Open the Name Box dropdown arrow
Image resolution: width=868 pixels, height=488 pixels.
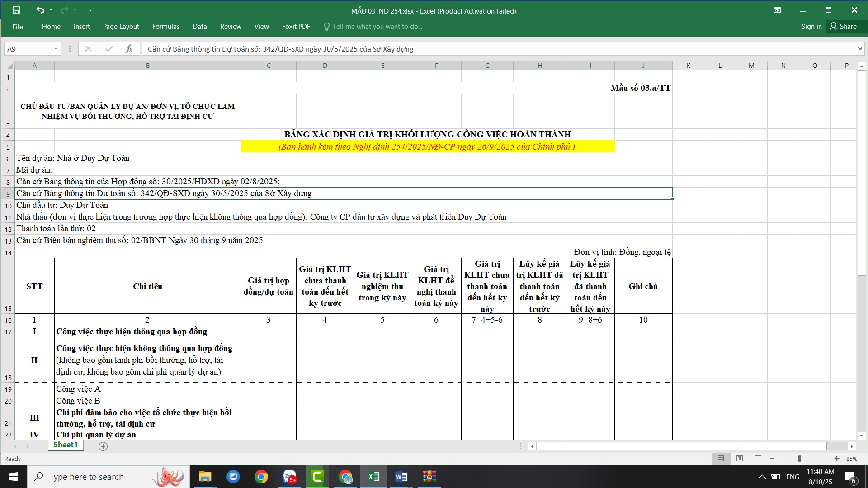point(56,49)
